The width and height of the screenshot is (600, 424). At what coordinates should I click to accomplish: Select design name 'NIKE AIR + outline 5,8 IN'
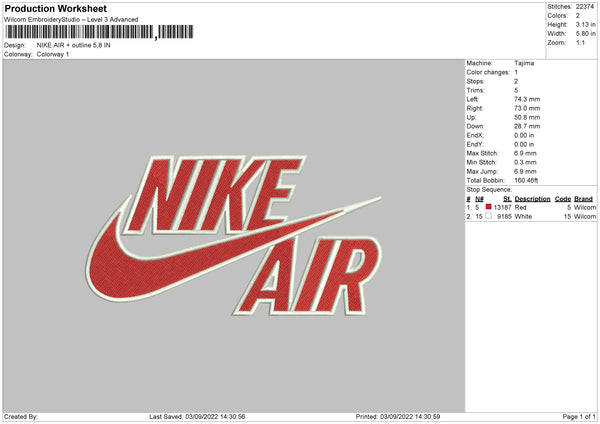click(73, 45)
